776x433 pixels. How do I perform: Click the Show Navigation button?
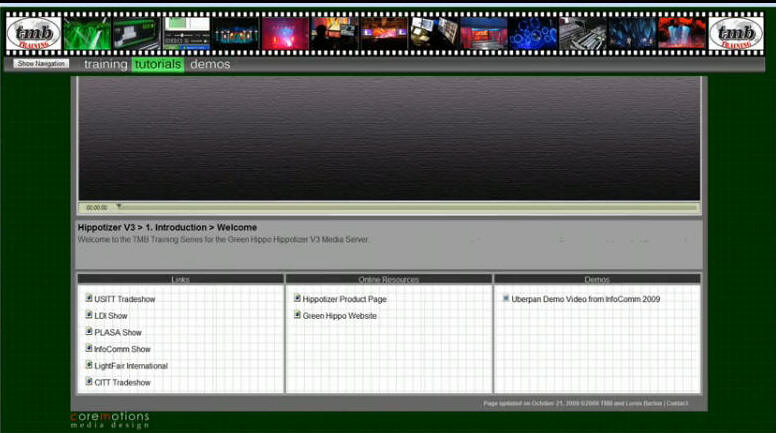click(41, 63)
